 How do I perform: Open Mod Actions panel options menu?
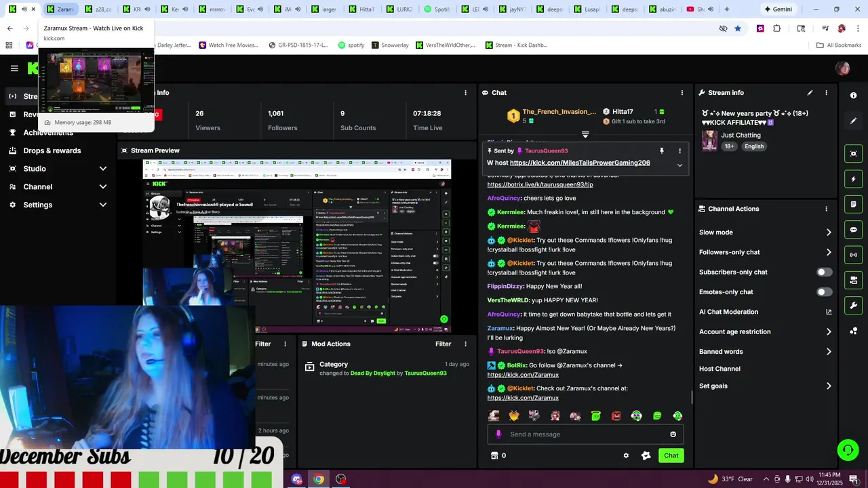(465, 344)
